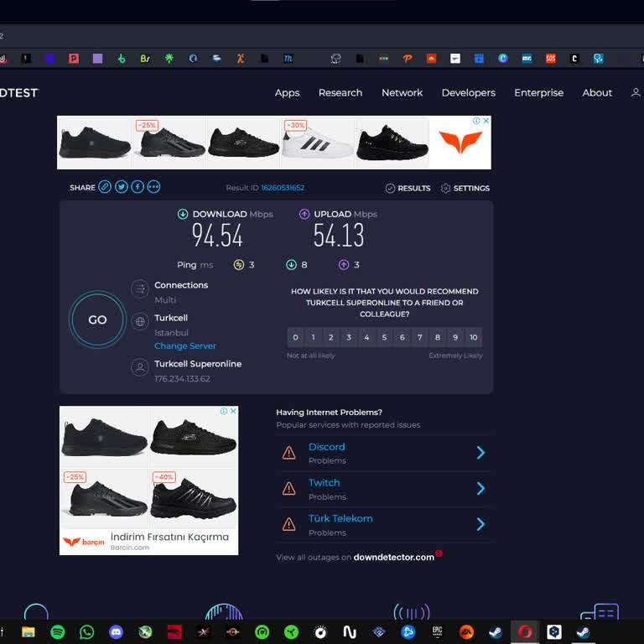Visit downdetector.com link
Image resolution: width=644 pixels, height=644 pixels.
tap(393, 558)
